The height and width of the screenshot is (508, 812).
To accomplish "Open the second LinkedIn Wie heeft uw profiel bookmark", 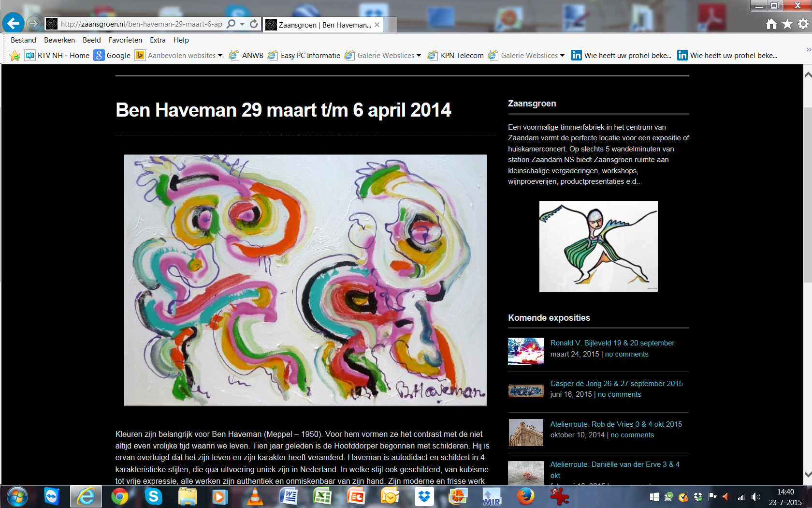I will coord(727,56).
